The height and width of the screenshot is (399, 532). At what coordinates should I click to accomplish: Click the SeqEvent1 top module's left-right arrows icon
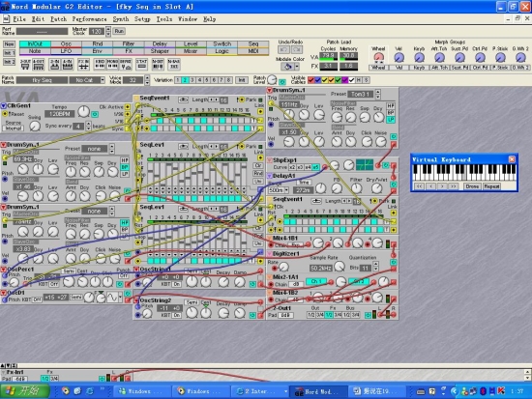coord(183,100)
